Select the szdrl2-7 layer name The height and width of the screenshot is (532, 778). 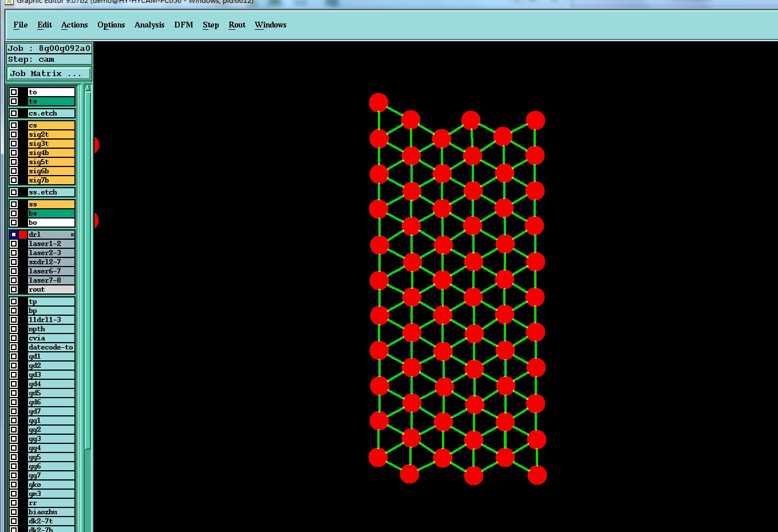pos(52,262)
